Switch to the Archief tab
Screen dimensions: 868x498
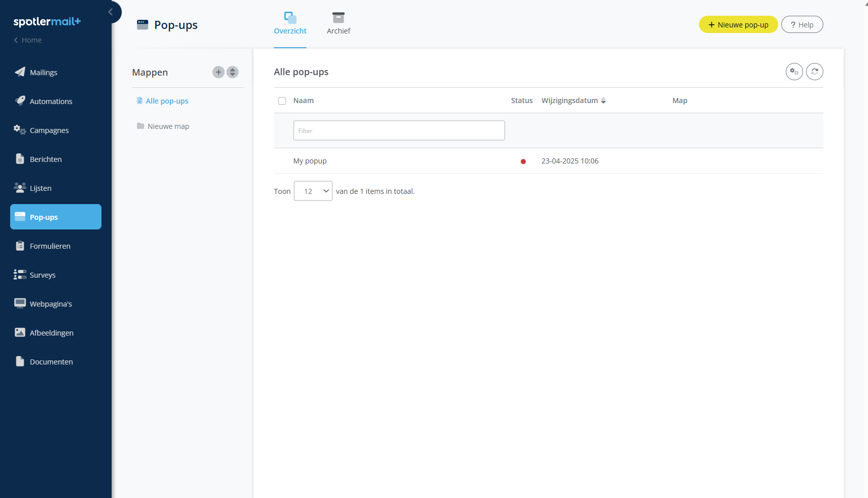coord(338,24)
